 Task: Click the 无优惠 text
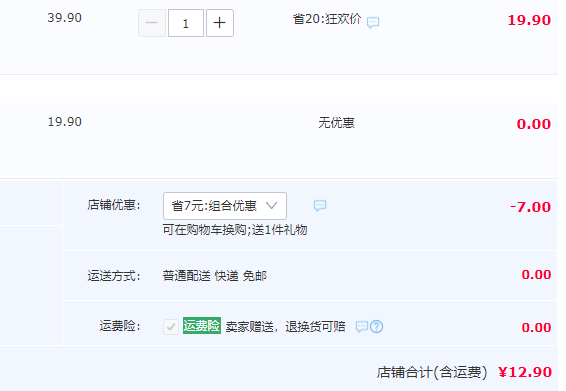point(336,123)
